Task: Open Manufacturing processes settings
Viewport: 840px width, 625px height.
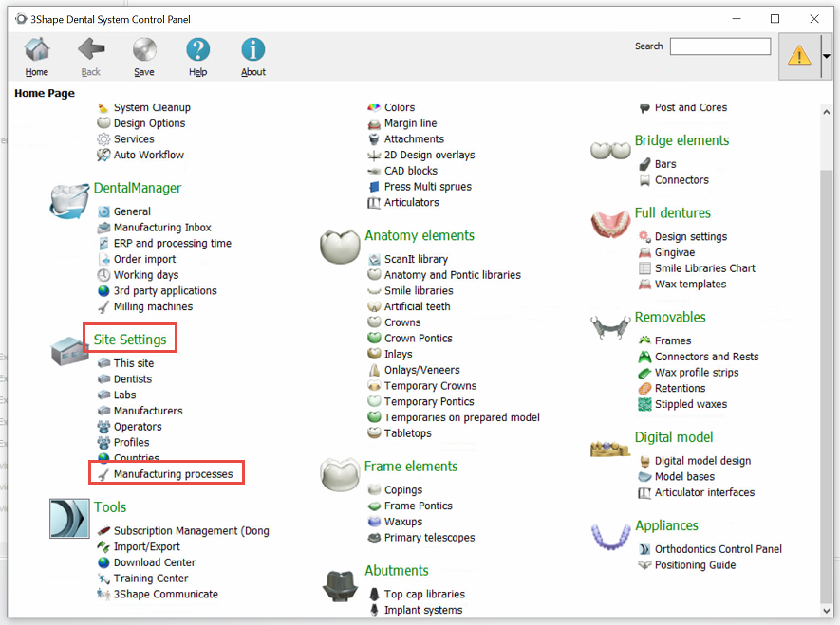Action: pyautogui.click(x=173, y=474)
